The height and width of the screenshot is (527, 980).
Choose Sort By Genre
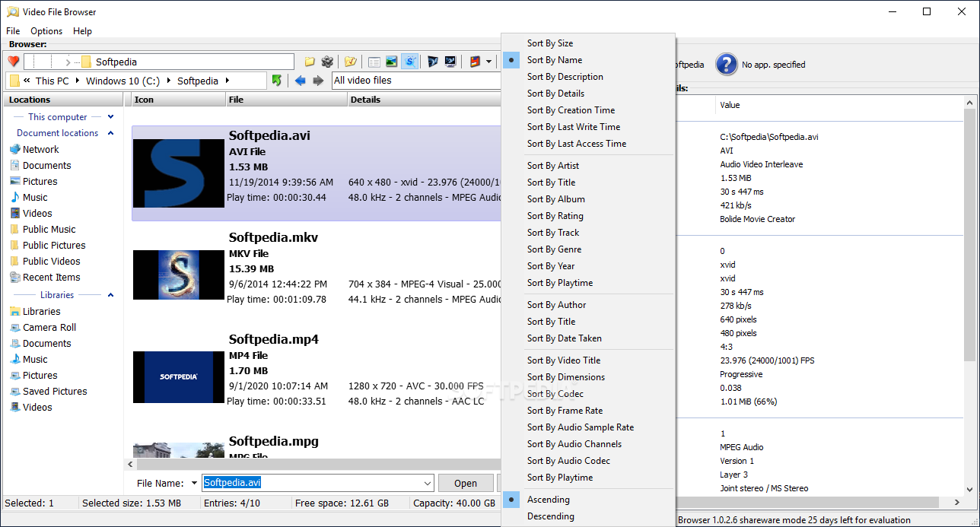[588, 249]
